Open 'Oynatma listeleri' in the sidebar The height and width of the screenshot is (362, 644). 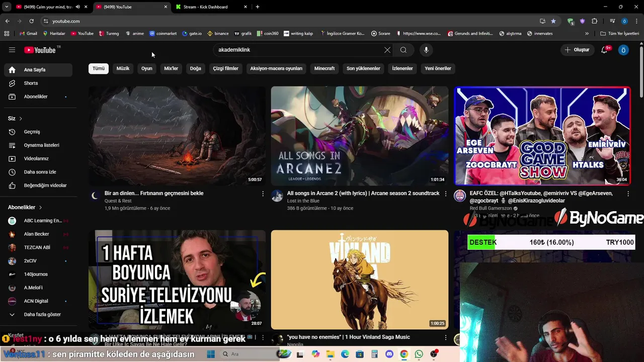[x=38, y=145]
